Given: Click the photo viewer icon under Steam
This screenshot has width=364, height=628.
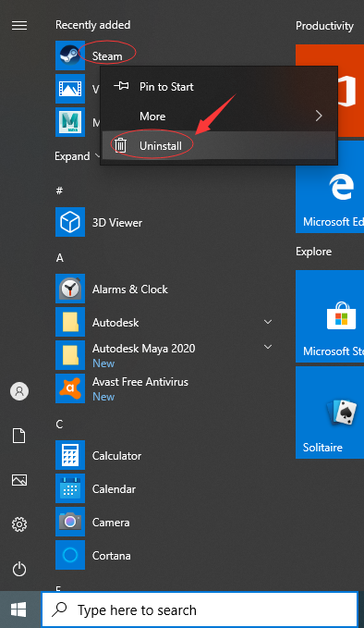Looking at the screenshot, I should click(x=70, y=89).
